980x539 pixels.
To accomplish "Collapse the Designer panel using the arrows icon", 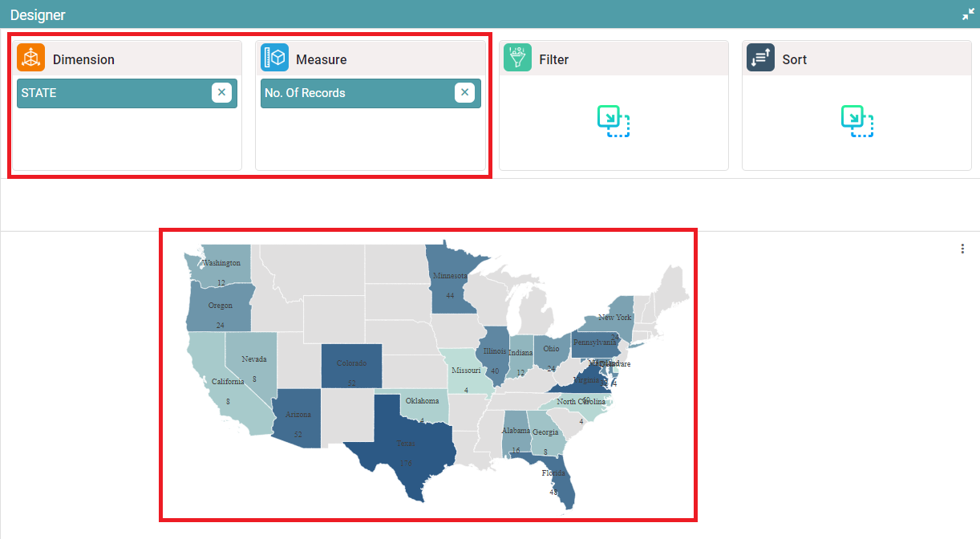I will (967, 14).
